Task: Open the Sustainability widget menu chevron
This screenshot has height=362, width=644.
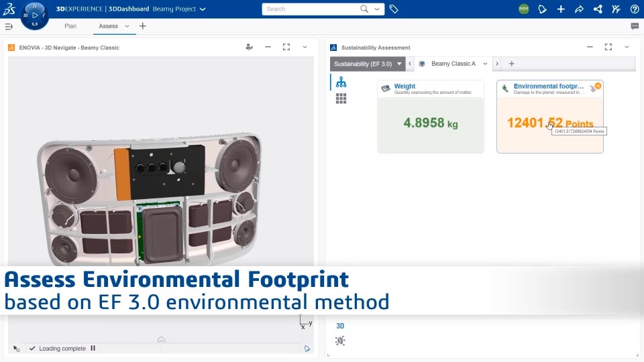Action: [x=627, y=47]
